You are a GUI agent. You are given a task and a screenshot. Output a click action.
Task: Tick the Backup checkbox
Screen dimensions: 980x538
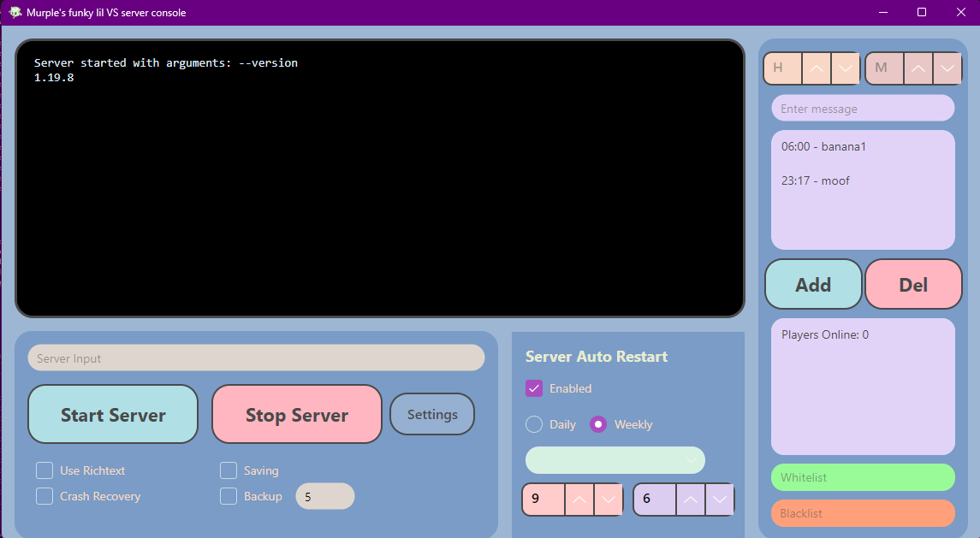point(229,496)
